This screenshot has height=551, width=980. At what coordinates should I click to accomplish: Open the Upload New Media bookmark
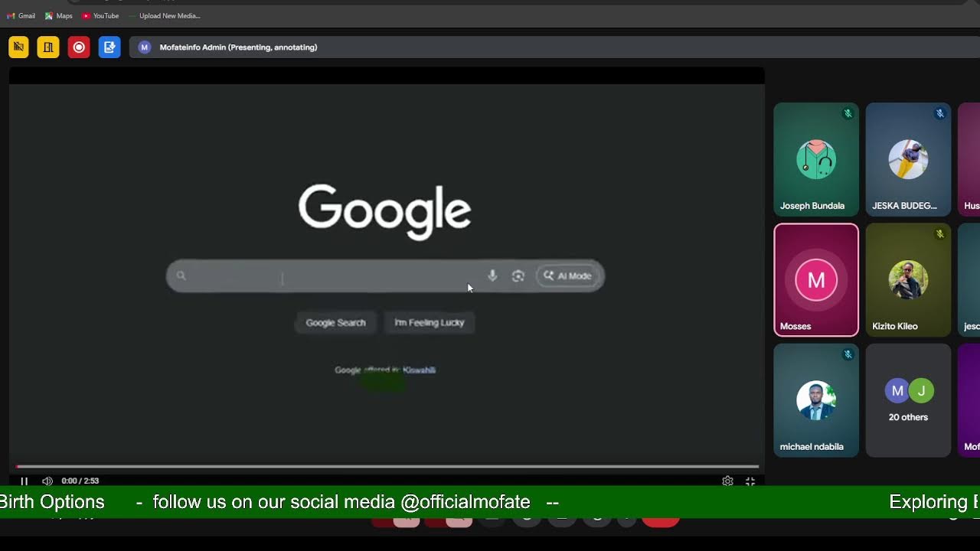(164, 16)
